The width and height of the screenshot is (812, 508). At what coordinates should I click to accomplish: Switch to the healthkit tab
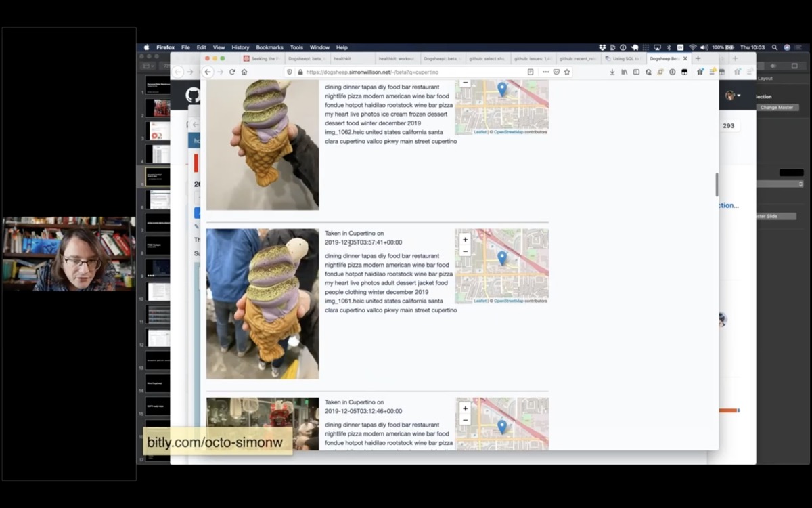(352, 59)
